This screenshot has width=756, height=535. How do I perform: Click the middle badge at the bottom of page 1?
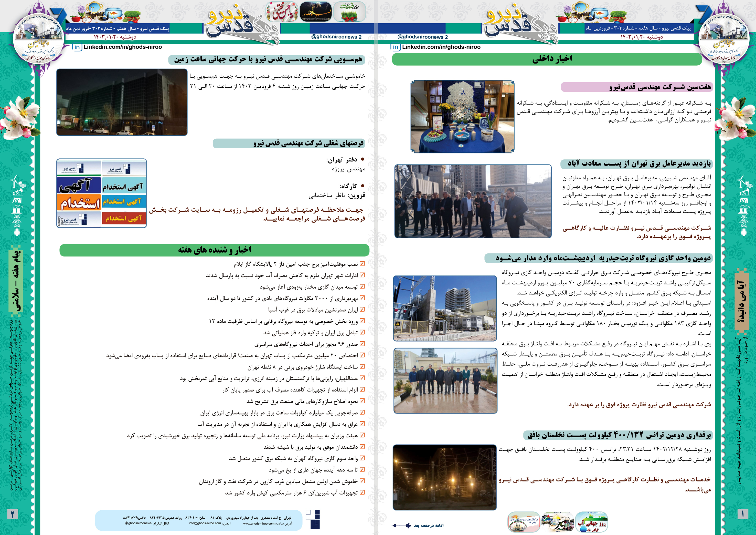pyautogui.click(x=557, y=522)
